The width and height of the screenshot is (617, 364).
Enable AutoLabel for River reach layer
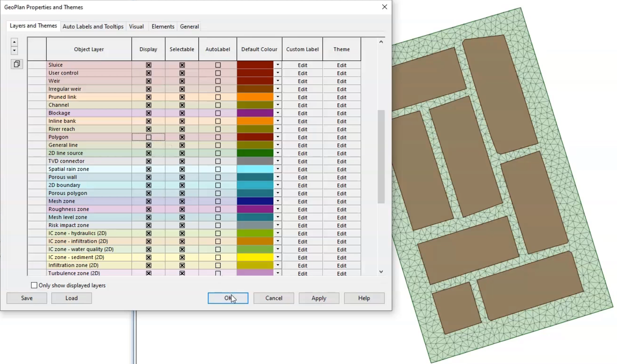click(x=218, y=129)
